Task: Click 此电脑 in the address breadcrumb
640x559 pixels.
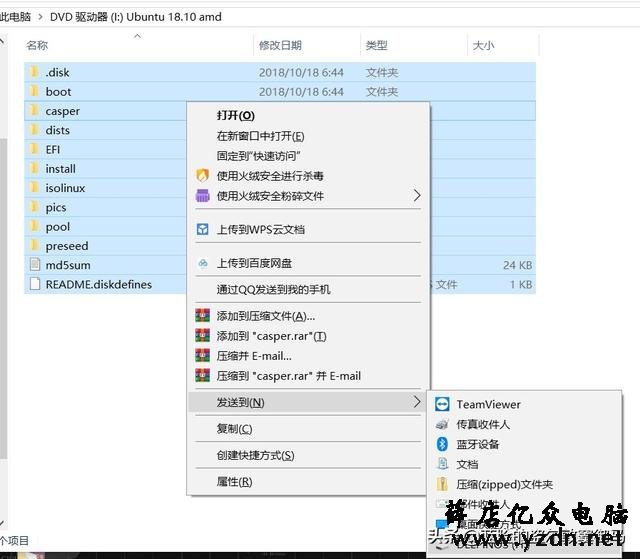Action: (15, 17)
